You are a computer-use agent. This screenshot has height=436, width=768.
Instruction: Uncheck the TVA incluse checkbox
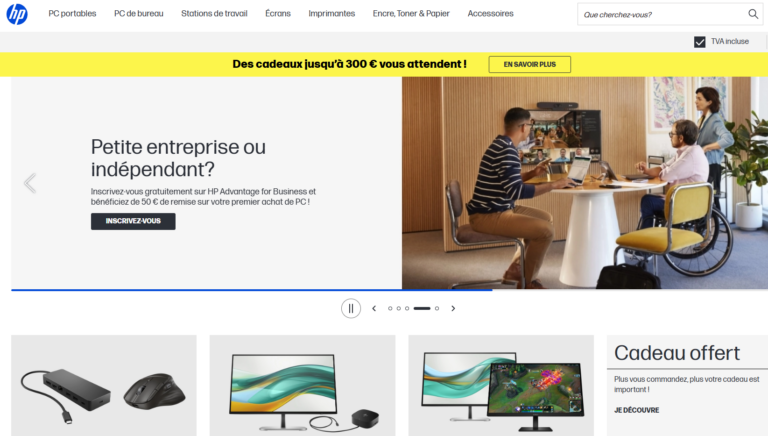point(699,42)
